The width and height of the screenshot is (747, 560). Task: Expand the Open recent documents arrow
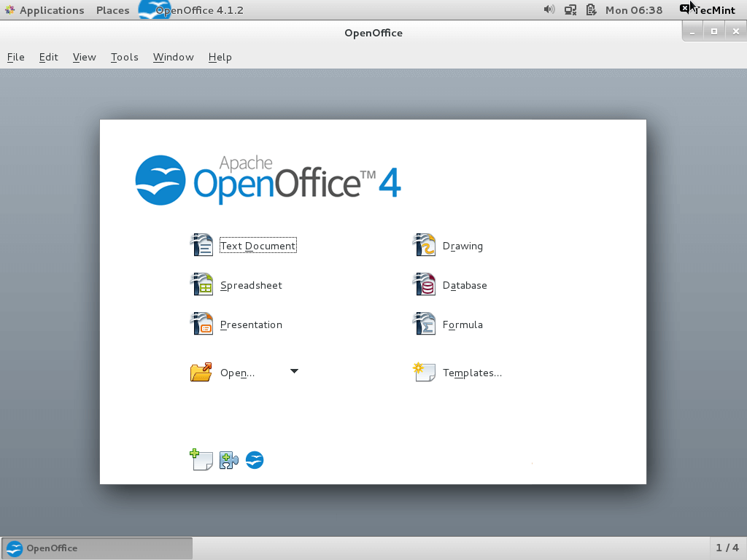[295, 371]
